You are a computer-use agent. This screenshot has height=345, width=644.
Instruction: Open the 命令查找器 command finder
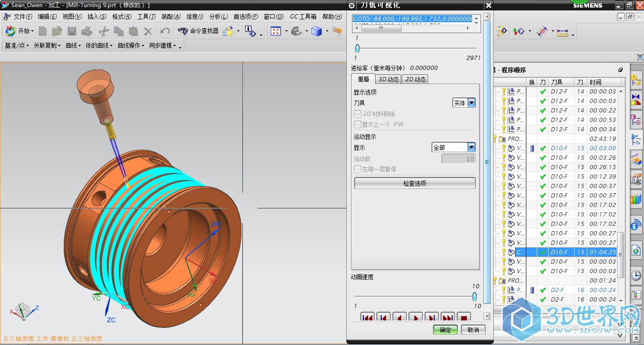[x=198, y=31]
